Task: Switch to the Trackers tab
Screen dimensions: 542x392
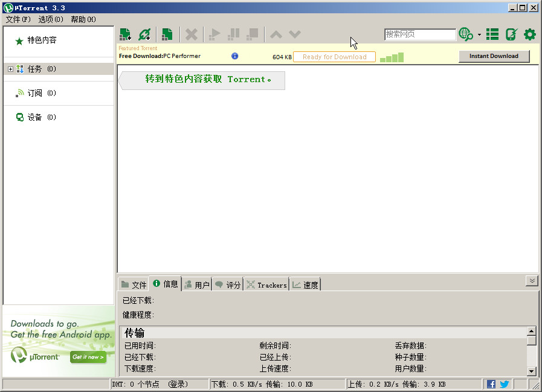Action: 266,285
